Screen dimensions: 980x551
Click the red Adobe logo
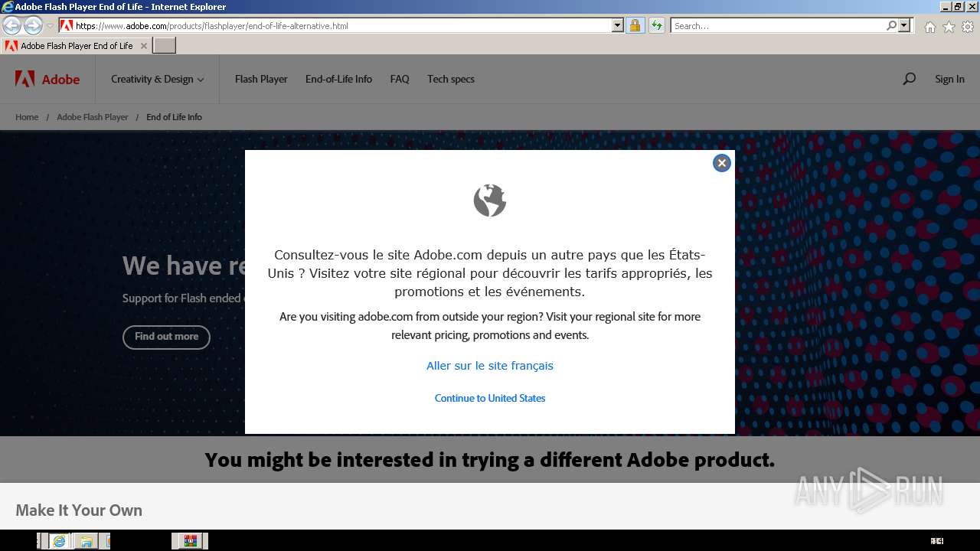point(47,79)
